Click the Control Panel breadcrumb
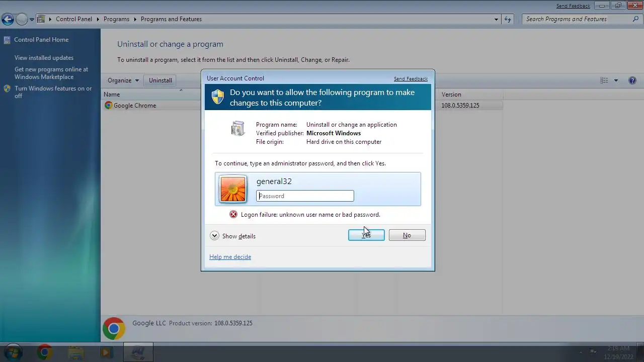The width and height of the screenshot is (644, 362). pos(74,19)
